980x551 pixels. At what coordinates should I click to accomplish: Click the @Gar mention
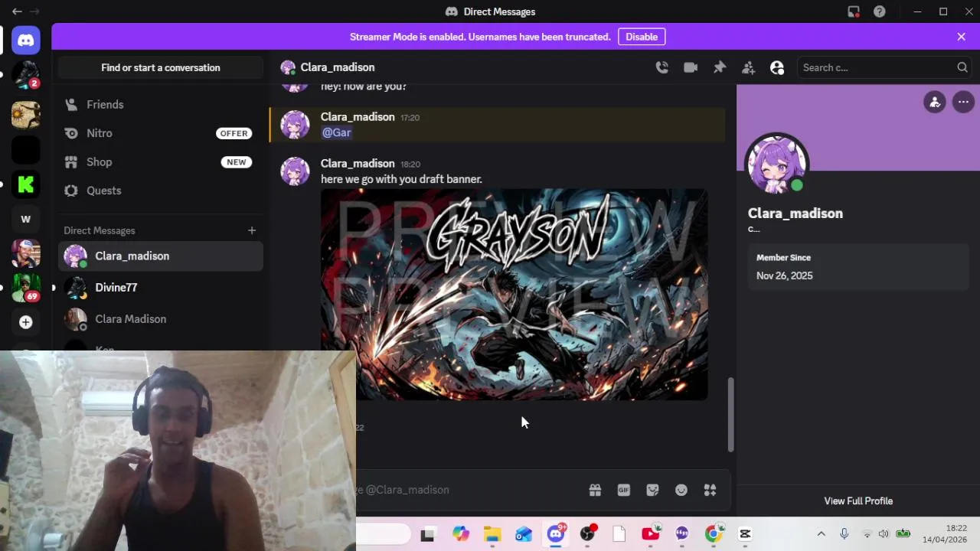point(337,132)
